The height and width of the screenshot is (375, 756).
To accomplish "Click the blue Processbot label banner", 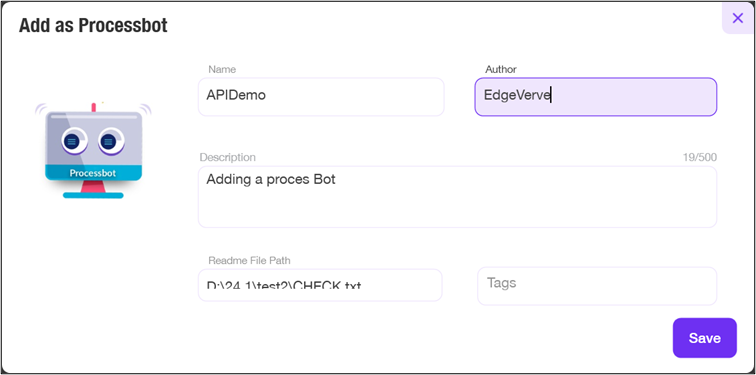I will pos(93,173).
